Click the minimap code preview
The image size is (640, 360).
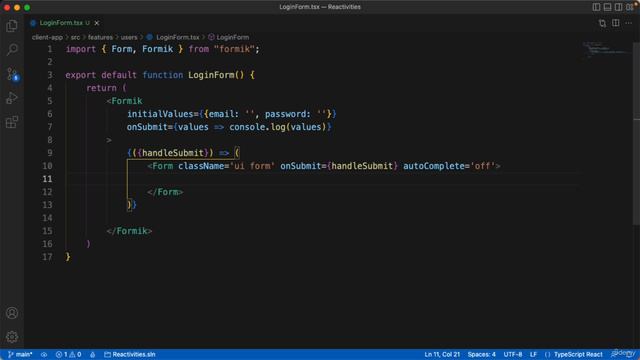[x=606, y=49]
